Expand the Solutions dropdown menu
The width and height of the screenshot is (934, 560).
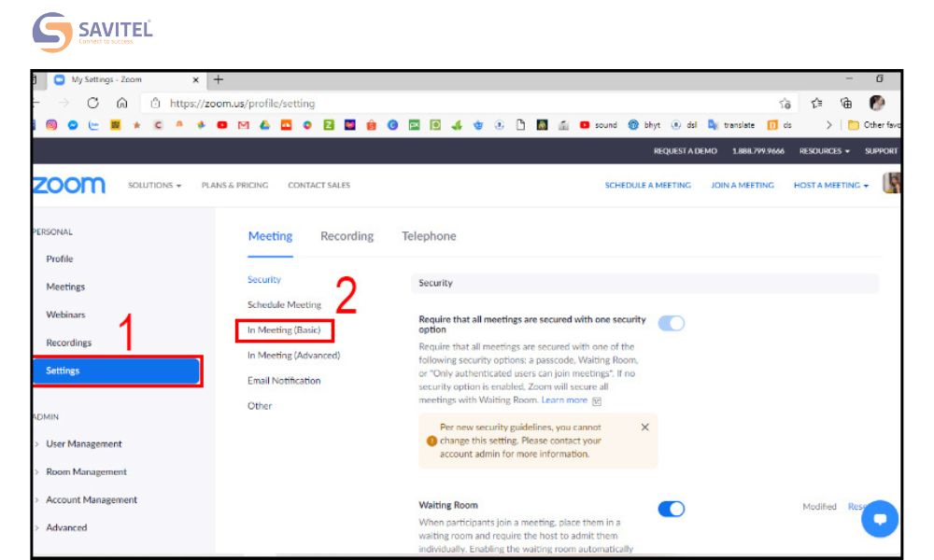point(154,185)
